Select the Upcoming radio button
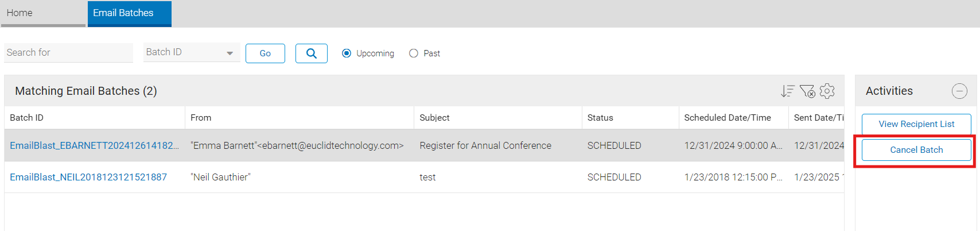980x231 pixels. tap(347, 53)
